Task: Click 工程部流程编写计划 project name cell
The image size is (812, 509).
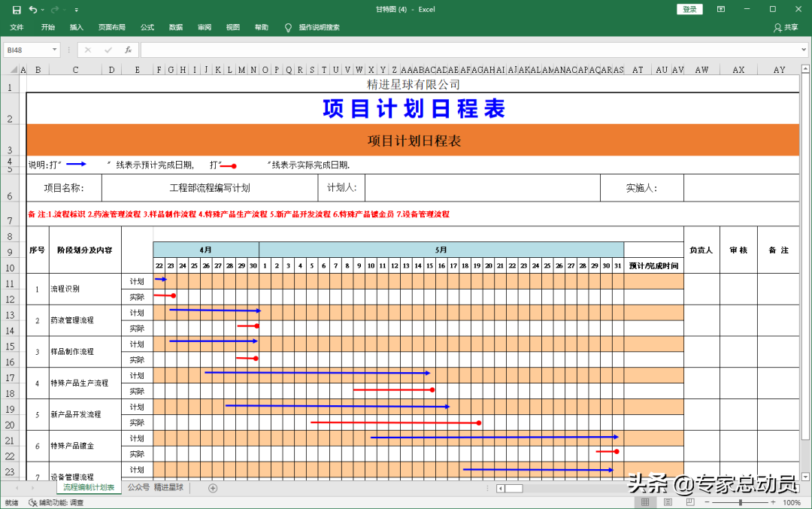Action: tap(210, 188)
